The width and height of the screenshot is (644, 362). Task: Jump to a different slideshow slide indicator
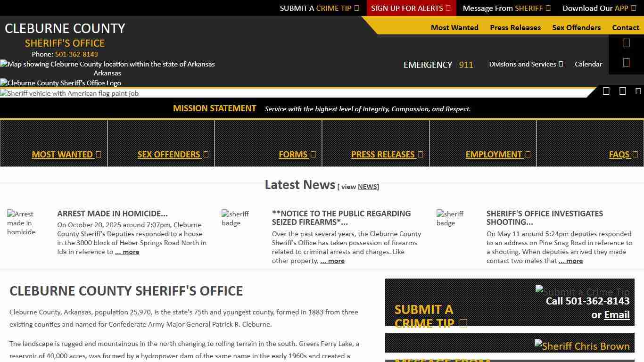(638, 91)
